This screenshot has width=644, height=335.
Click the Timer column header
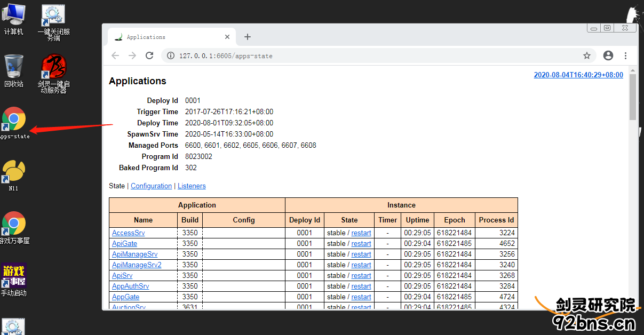coord(388,220)
